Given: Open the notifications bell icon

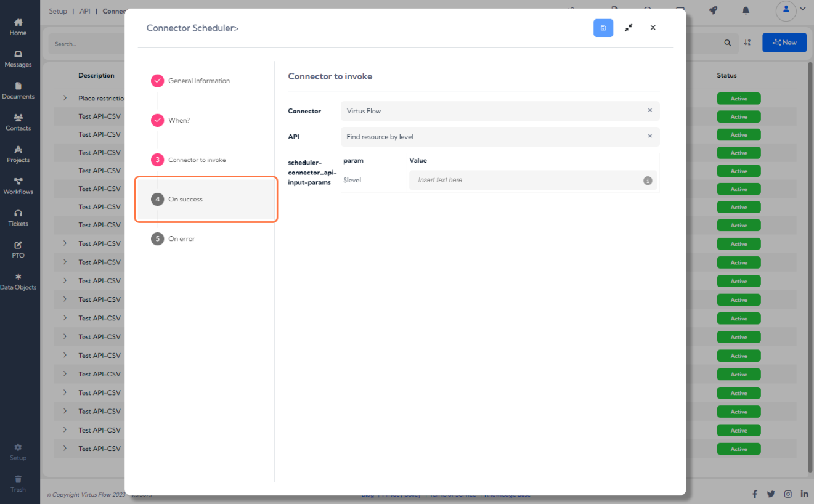Looking at the screenshot, I should (746, 10).
